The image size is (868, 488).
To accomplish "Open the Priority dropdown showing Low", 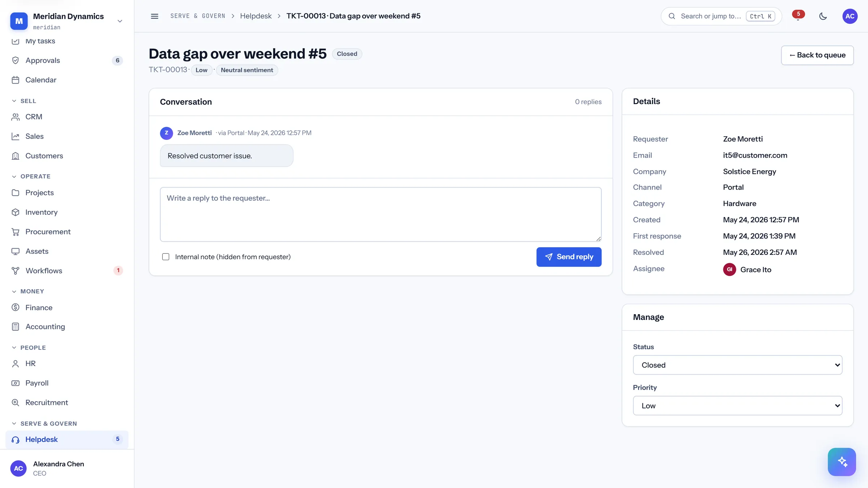I will click(x=737, y=406).
